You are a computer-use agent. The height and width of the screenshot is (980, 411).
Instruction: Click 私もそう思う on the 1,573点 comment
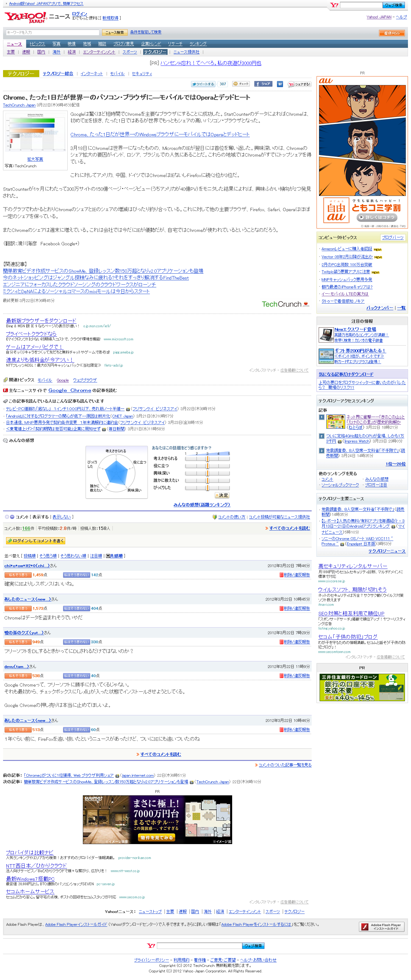pos(18,609)
